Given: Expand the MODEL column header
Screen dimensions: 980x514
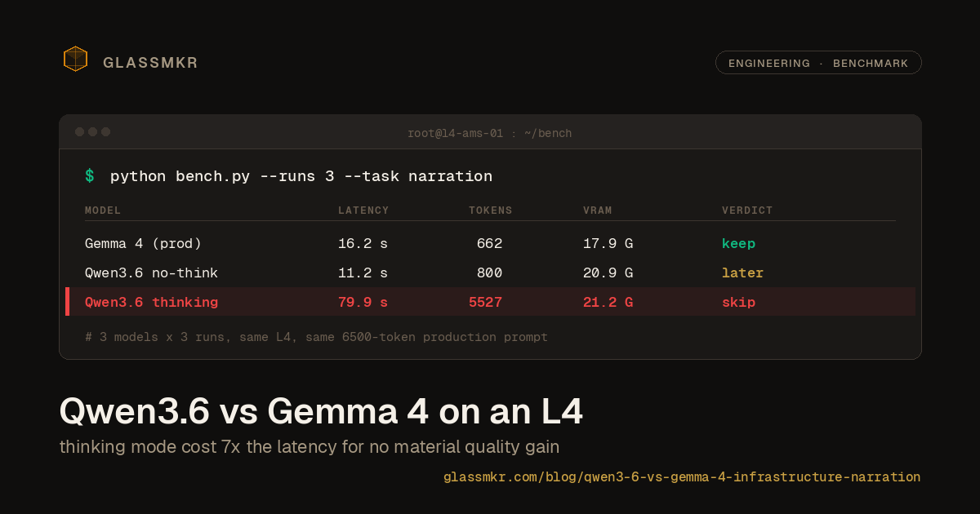Looking at the screenshot, I should pyautogui.click(x=103, y=210).
